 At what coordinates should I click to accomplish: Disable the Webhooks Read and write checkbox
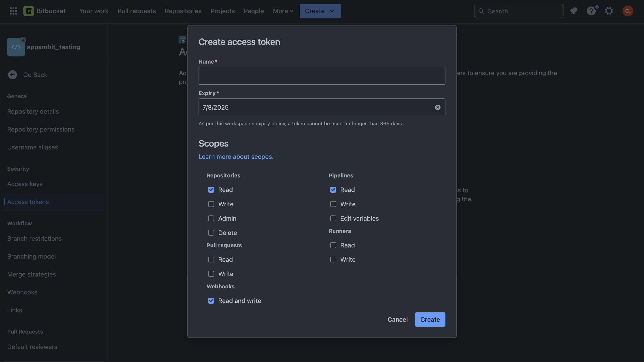211,301
